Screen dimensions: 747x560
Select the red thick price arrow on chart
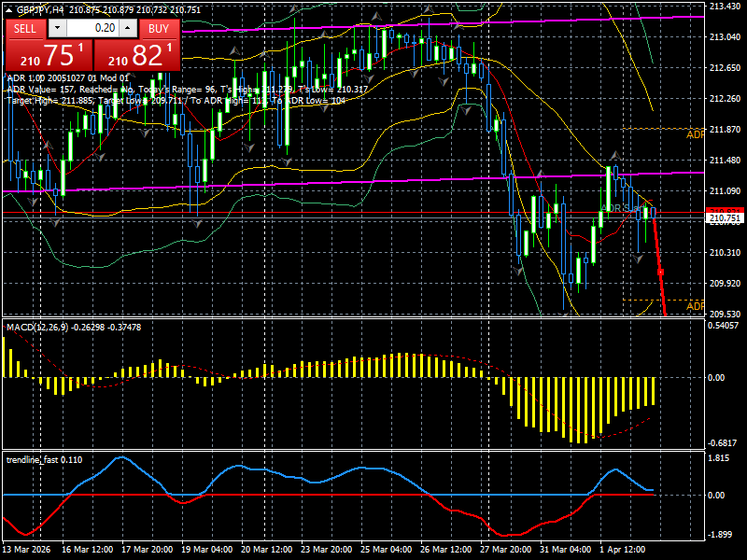coord(659,271)
